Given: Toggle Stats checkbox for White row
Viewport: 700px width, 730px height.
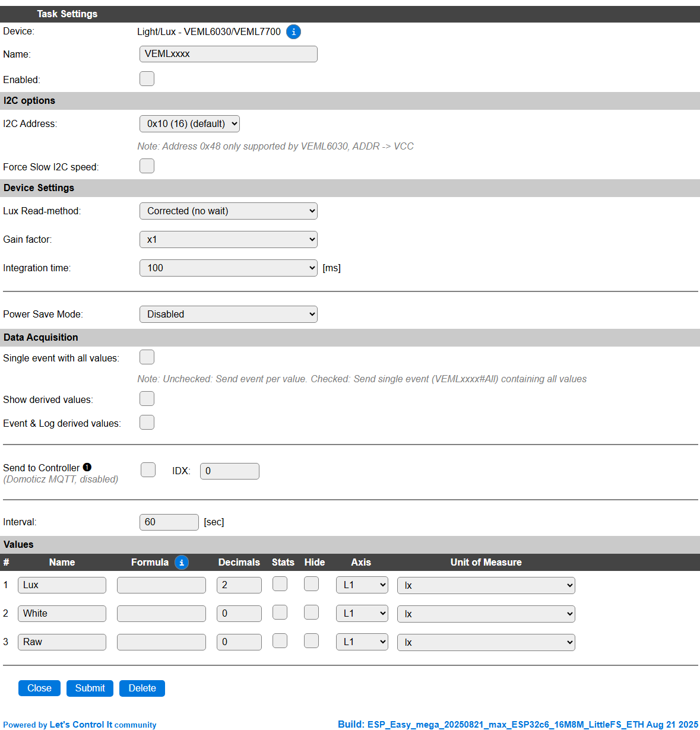Looking at the screenshot, I should (x=280, y=612).
